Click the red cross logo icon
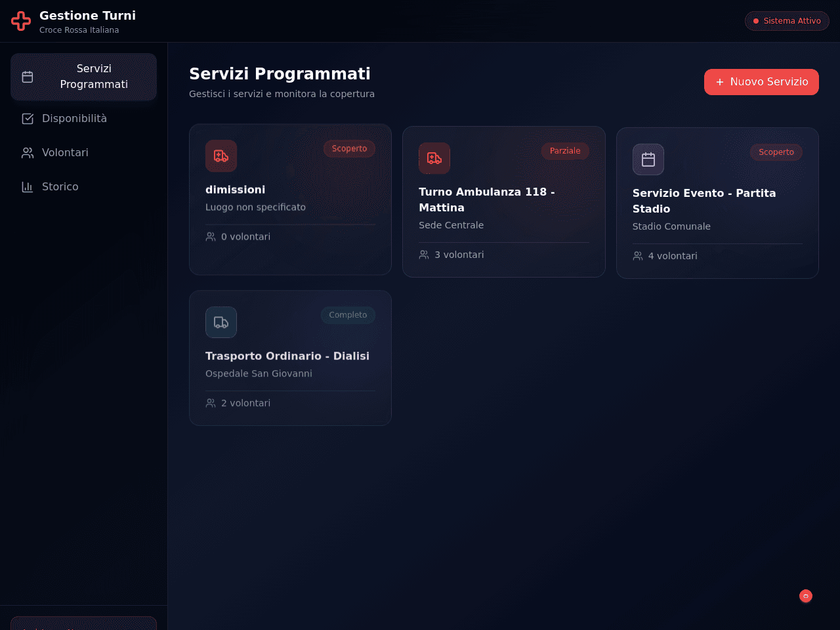Viewport: 840px width, 630px height. coord(21,21)
